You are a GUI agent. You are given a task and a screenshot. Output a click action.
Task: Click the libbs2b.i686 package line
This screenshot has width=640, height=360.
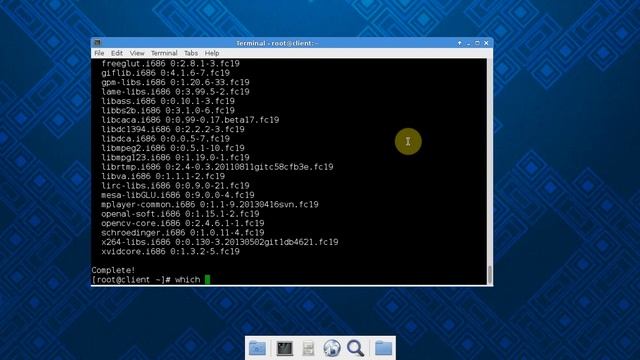coord(168,111)
